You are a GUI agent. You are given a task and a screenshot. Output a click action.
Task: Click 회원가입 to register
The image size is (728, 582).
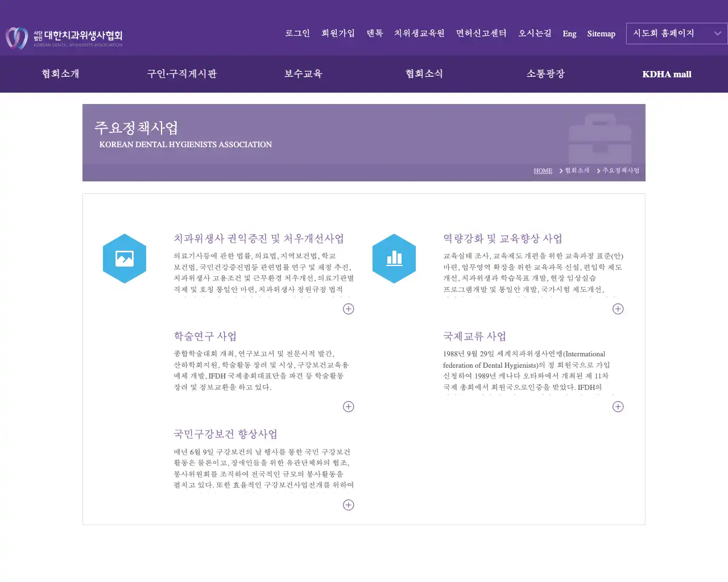pos(338,34)
